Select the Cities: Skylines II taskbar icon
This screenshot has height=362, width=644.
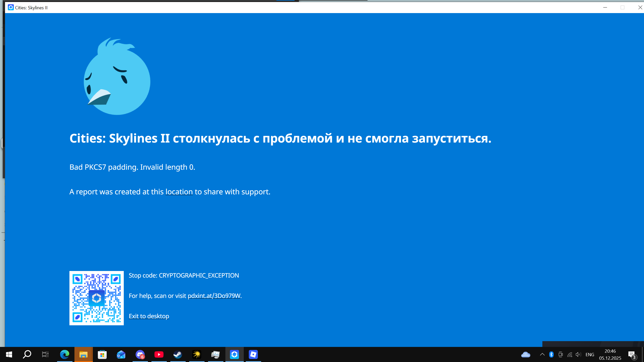coord(234,354)
